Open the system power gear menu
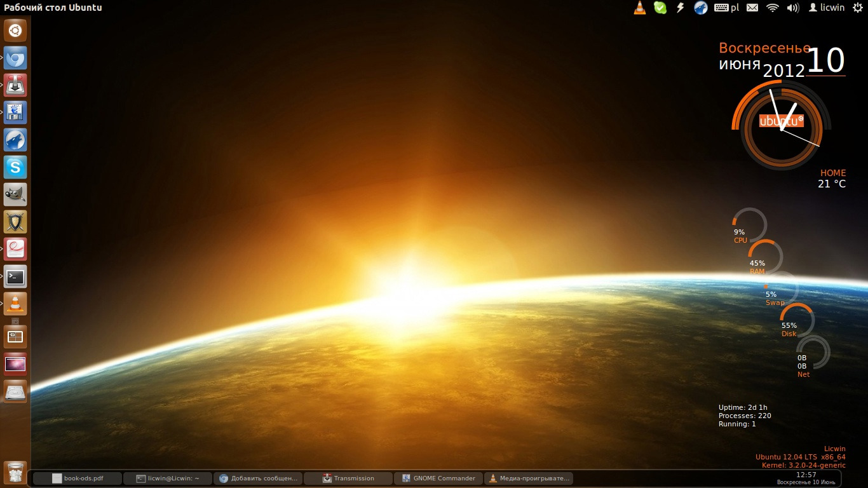The image size is (868, 488). (x=858, y=8)
